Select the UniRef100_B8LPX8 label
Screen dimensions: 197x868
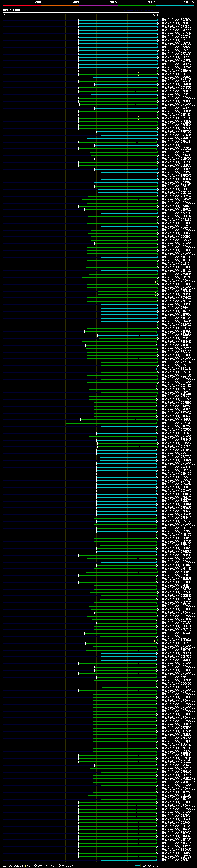coord(176,440)
